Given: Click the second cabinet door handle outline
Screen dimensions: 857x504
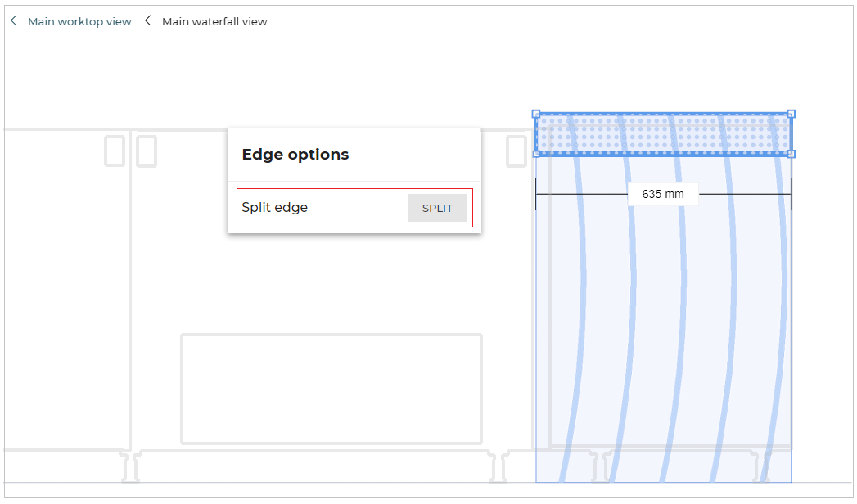Looking at the screenshot, I should point(147,151).
